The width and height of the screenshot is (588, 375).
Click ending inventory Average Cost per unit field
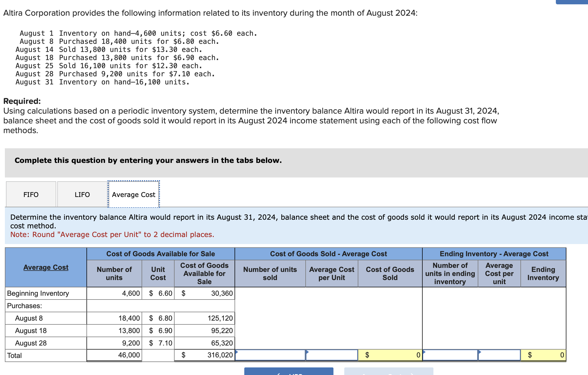[x=499, y=355]
